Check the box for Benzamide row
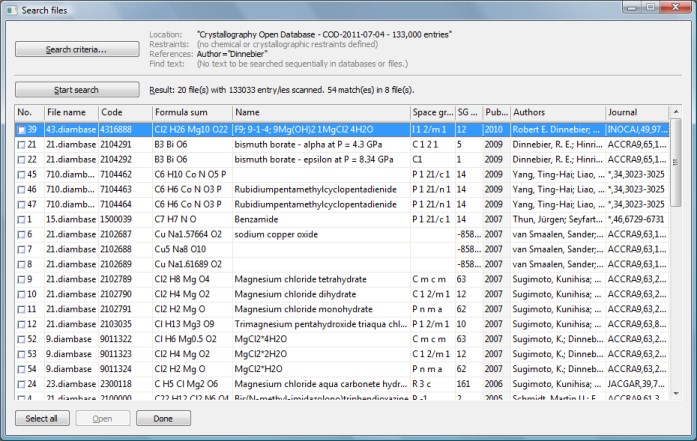Screen dimensions: 697x441 click(22, 219)
